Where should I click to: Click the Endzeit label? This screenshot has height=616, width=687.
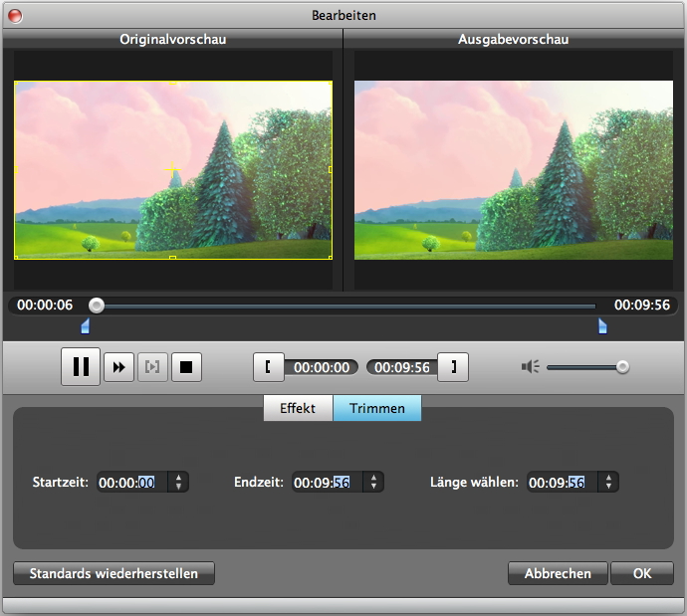click(x=259, y=482)
